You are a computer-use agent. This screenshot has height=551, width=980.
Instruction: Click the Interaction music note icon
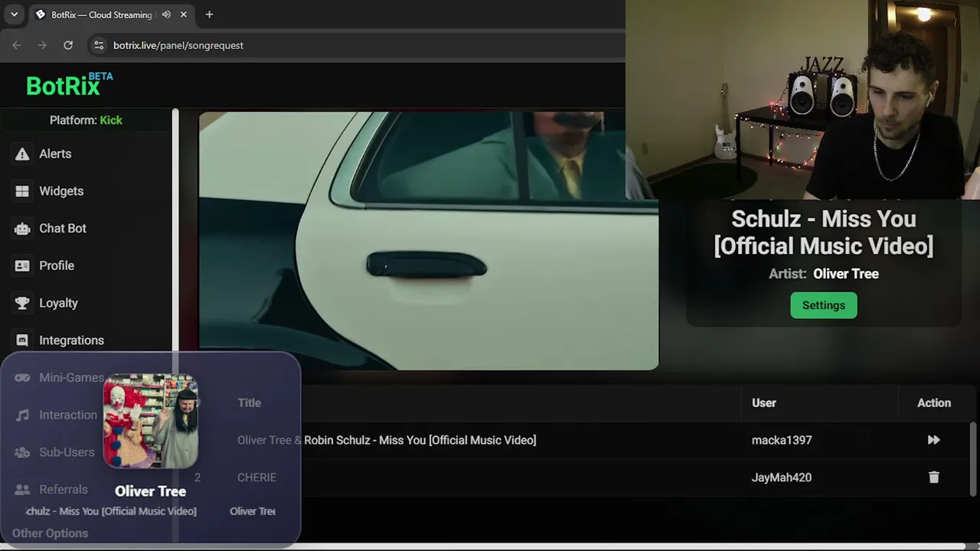pyautogui.click(x=22, y=415)
